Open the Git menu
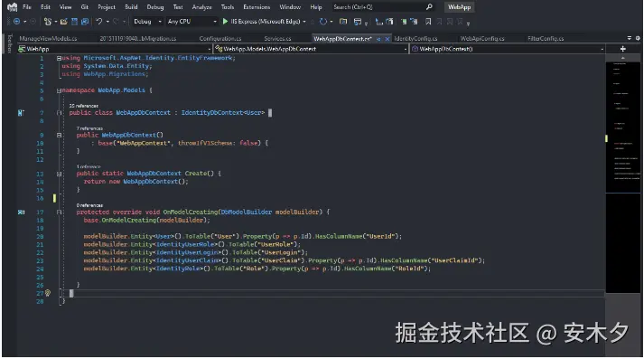 pos(85,7)
